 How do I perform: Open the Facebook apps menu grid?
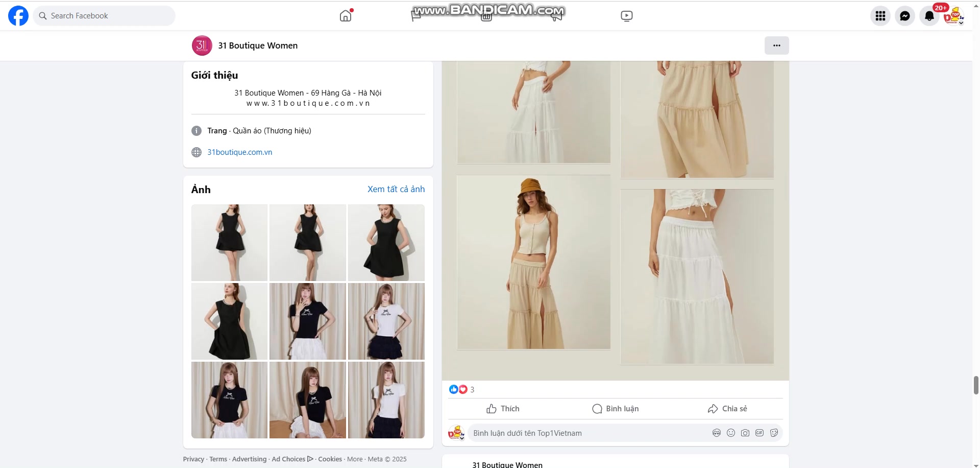(879, 16)
